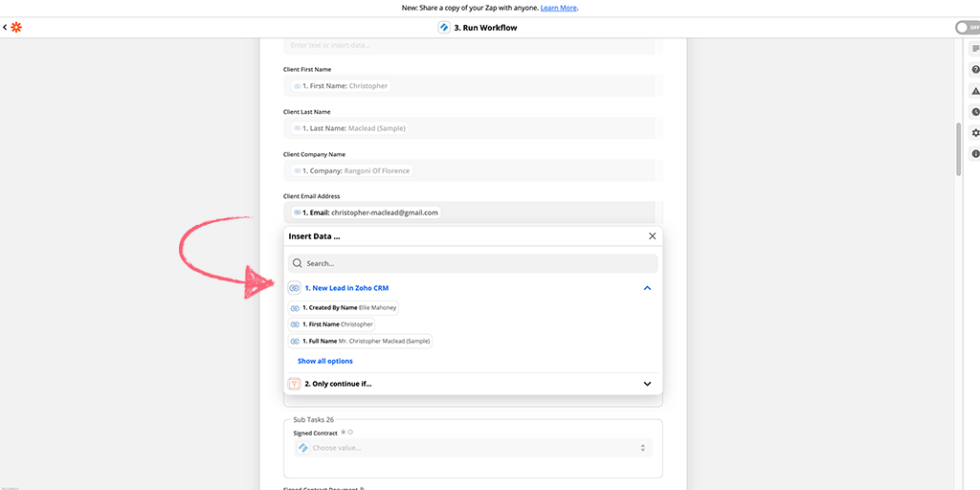Viewport: 980px width, 490px height.
Task: Select the Company: Rangoni Of Florence pill
Action: [352, 170]
